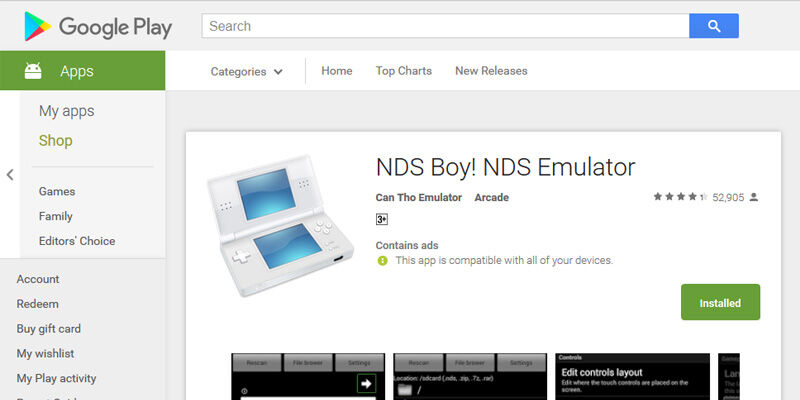
Task: Click the Google Play logo
Action: pyautogui.click(x=98, y=27)
